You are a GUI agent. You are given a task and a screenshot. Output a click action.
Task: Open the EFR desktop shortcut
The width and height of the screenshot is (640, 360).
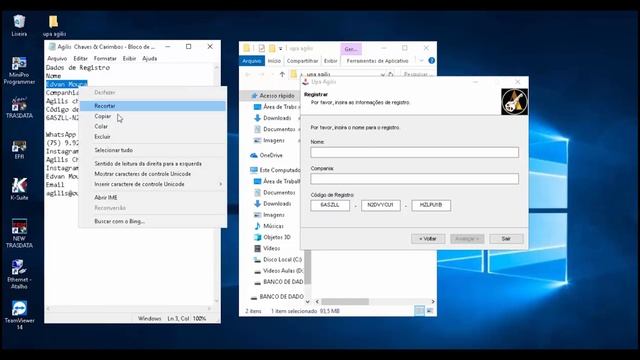[19, 149]
